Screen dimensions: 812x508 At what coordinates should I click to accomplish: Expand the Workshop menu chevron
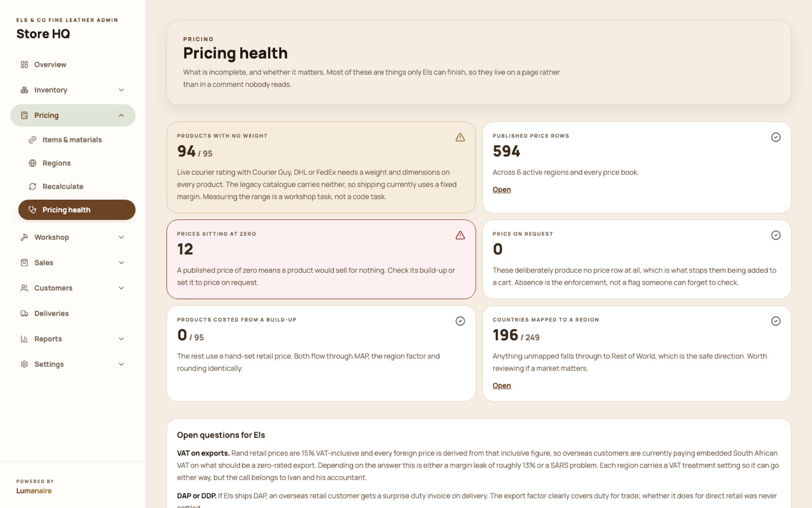coord(121,237)
